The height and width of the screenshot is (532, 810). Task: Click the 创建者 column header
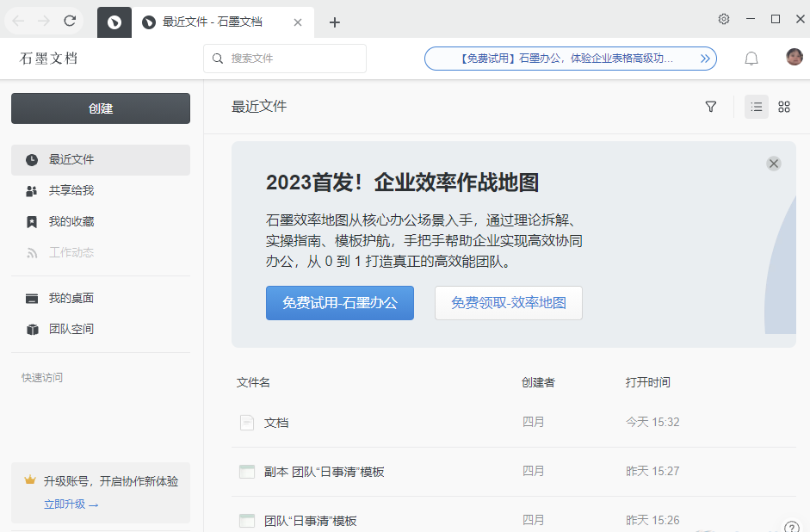[x=538, y=383]
